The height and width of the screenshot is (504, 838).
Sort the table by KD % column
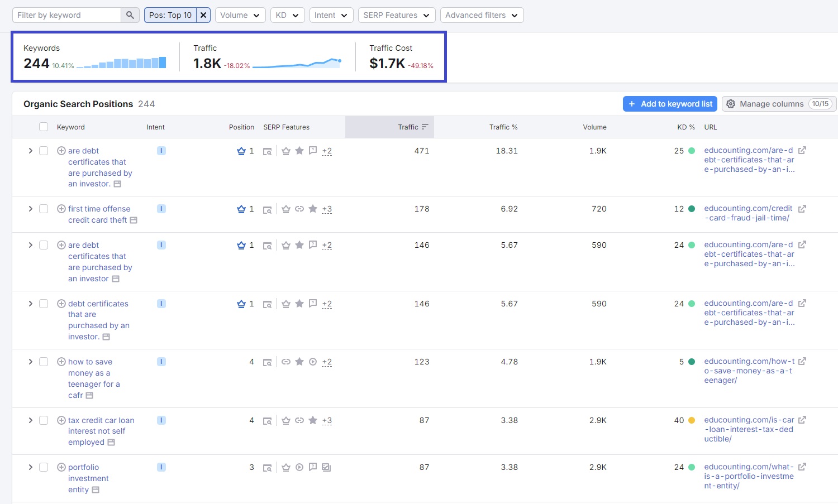[685, 127]
